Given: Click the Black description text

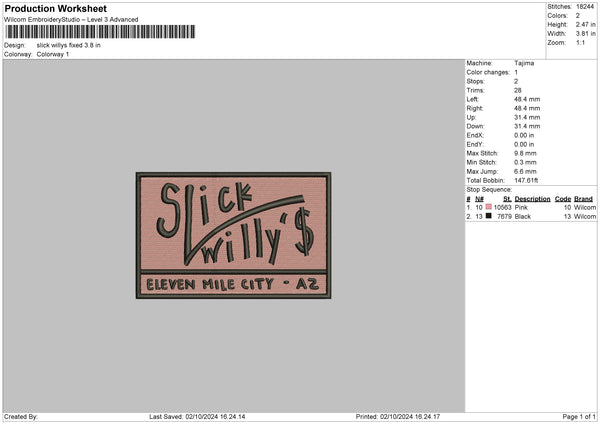Looking at the screenshot, I should 522,217.
